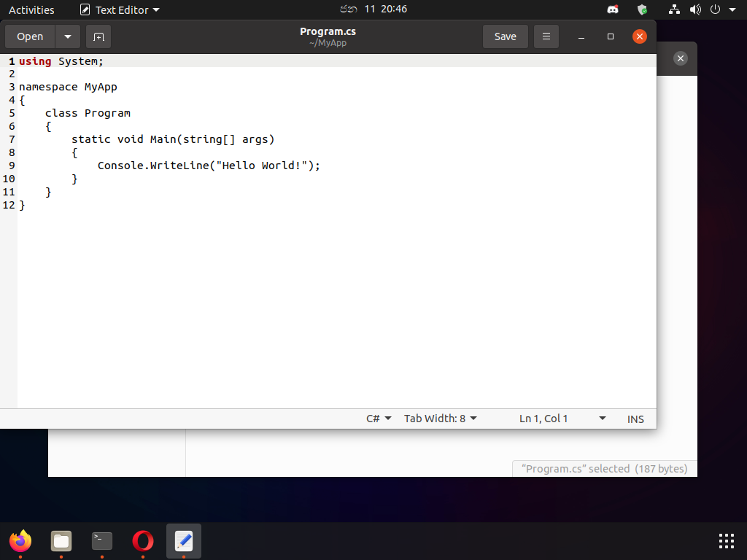Expand the system tray arrow menu
The height and width of the screenshot is (560, 747).
point(732,9)
